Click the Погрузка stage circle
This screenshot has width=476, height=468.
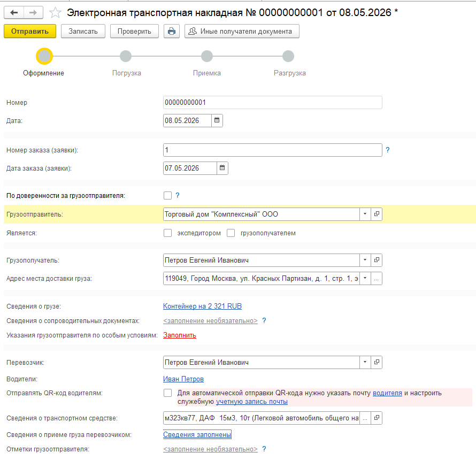pyautogui.click(x=126, y=56)
